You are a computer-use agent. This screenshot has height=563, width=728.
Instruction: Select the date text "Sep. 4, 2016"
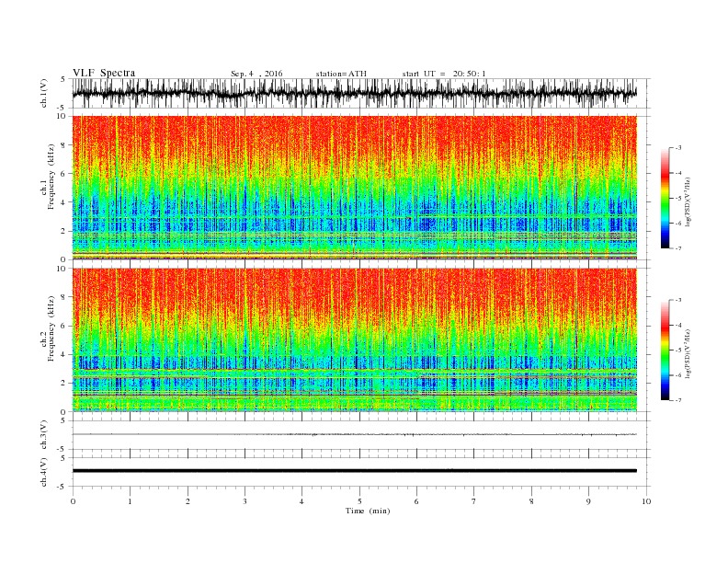tap(256, 74)
